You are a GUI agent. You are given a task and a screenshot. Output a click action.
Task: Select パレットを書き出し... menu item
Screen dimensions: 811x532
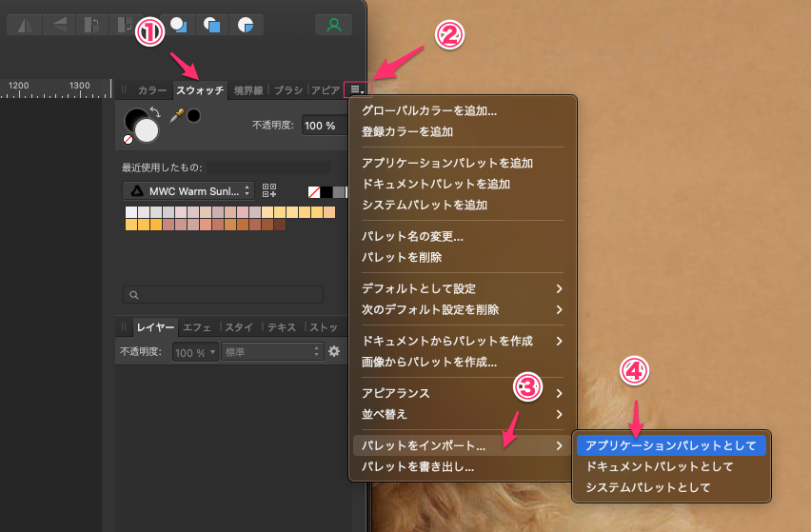pyautogui.click(x=418, y=466)
